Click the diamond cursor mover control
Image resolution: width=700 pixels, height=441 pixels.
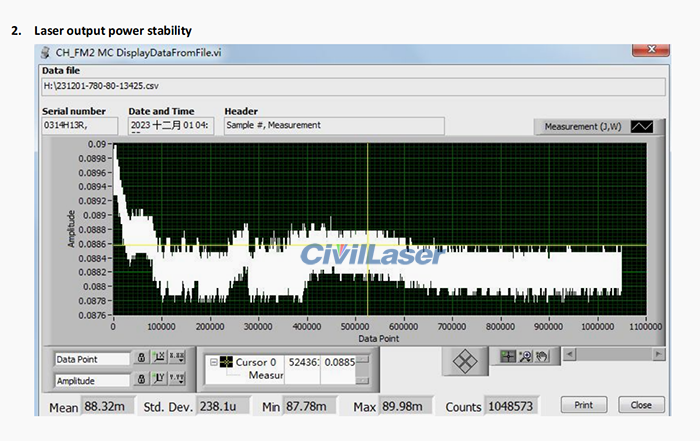[465, 361]
